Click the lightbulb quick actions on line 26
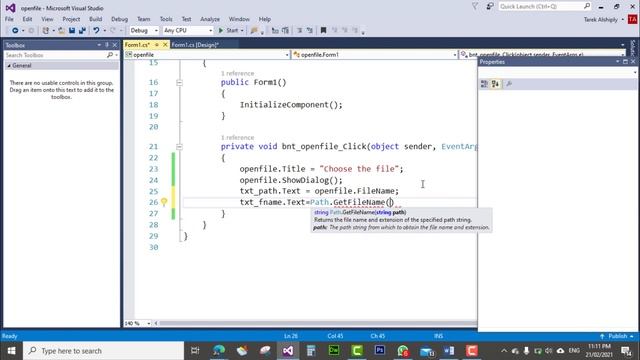Viewport: 640px width, 360px height. click(x=164, y=202)
